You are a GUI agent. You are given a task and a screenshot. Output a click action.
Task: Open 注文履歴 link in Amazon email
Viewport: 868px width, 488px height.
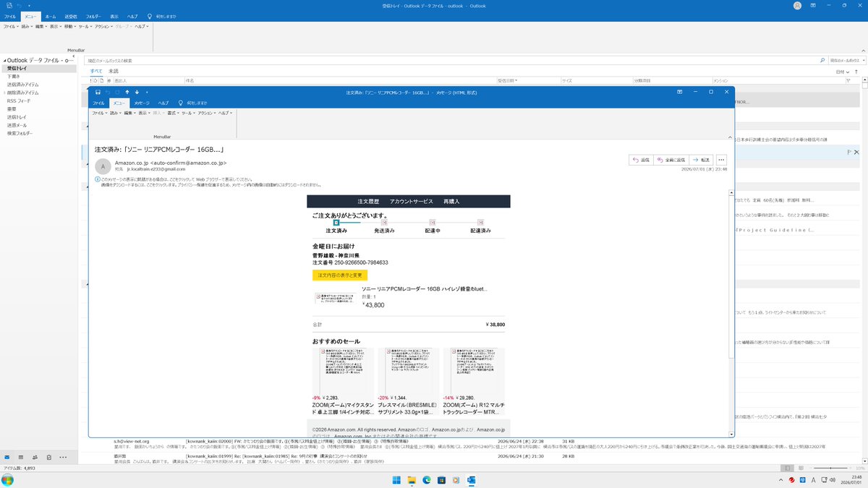click(368, 201)
